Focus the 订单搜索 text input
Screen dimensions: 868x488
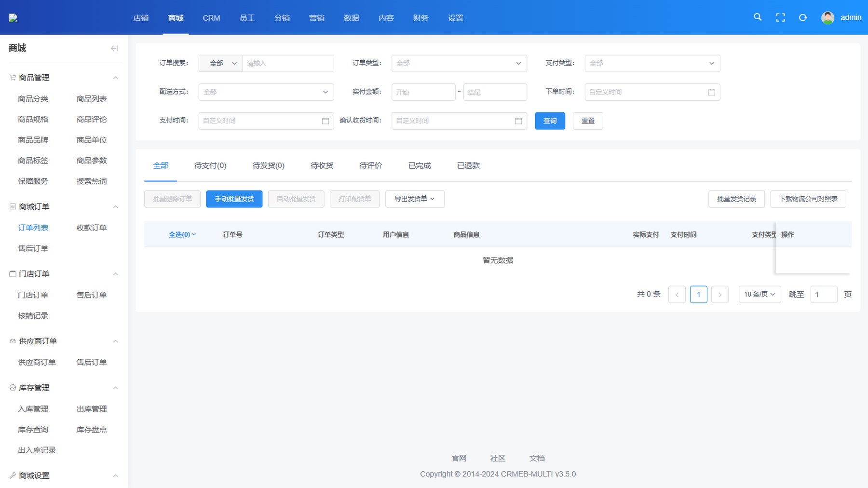pyautogui.click(x=288, y=63)
